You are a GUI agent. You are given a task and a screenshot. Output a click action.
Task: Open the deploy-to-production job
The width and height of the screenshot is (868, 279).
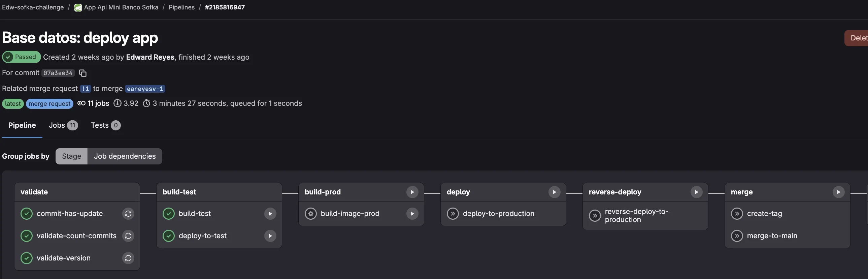click(498, 214)
